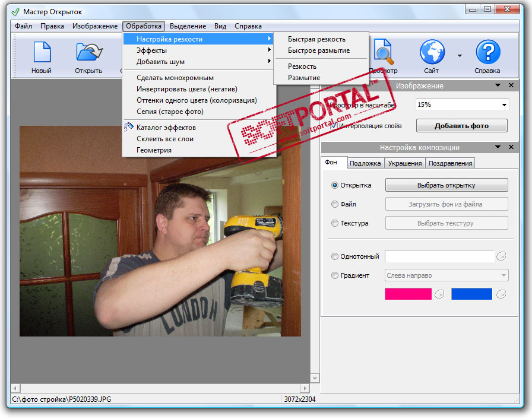Switch to the Фон tab
Image resolution: width=532 pixels, height=419 pixels.
(334, 163)
